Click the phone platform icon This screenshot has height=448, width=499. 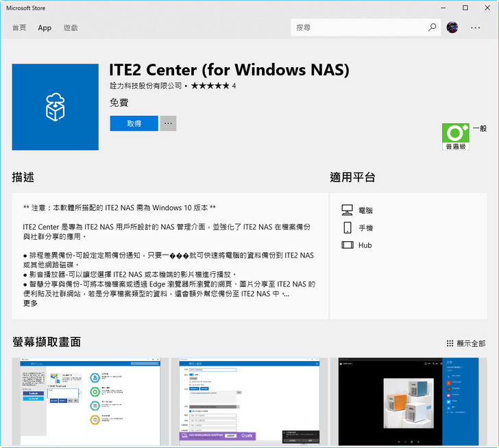[x=348, y=227]
